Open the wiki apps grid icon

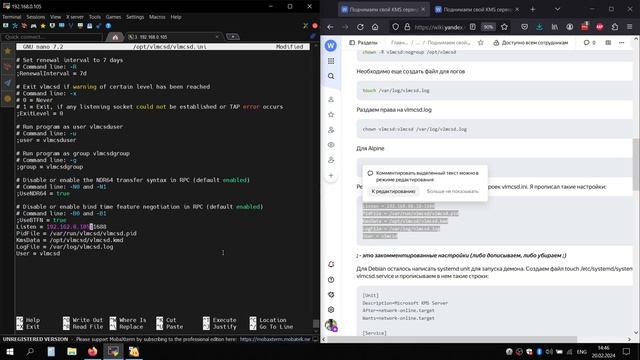331,61
